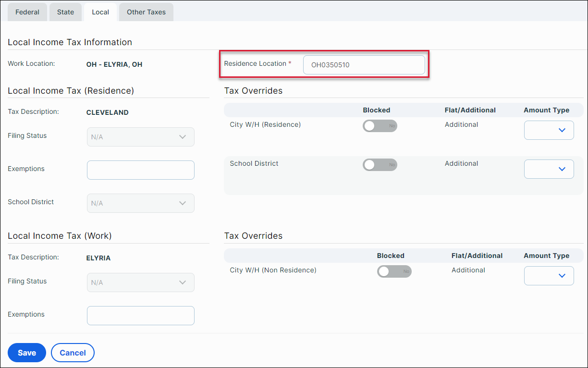588x368 pixels.
Task: Enable Blocked for City W/H (Non Residence)
Action: coord(394,271)
